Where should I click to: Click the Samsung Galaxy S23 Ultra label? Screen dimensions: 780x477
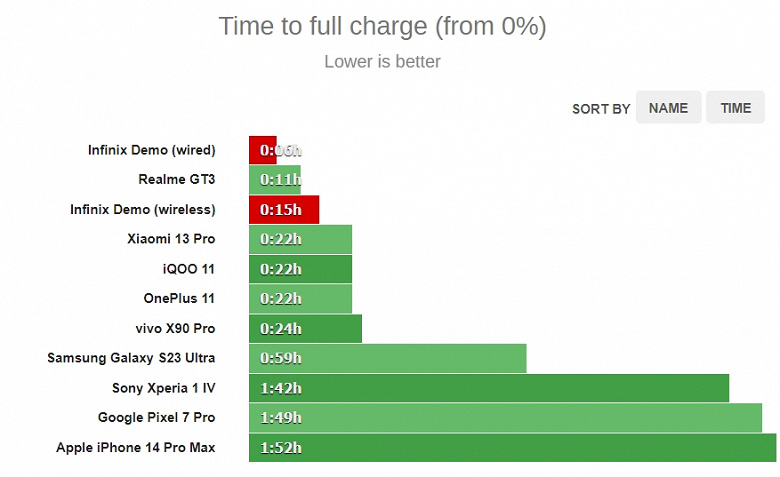(131, 358)
